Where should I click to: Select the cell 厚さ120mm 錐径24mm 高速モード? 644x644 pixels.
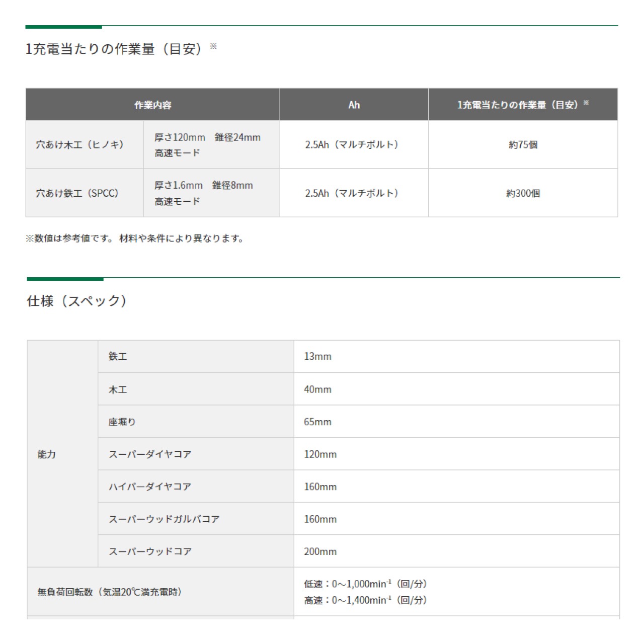[212, 144]
